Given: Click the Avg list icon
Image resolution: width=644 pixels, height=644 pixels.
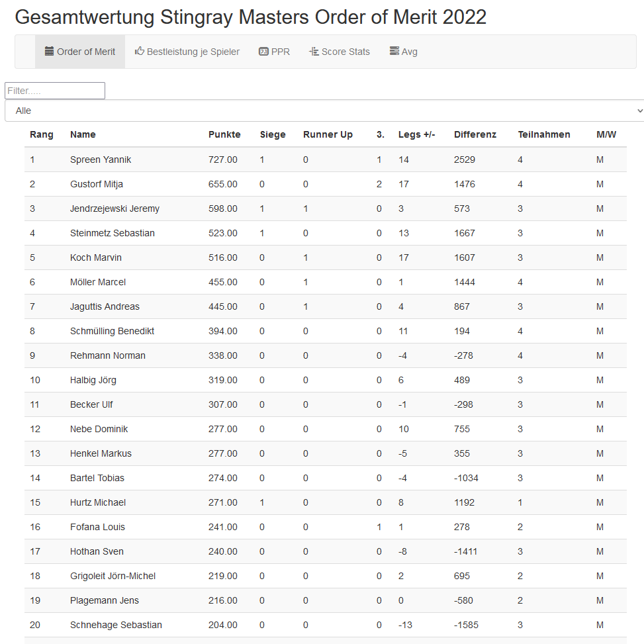Looking at the screenshot, I should (x=394, y=51).
